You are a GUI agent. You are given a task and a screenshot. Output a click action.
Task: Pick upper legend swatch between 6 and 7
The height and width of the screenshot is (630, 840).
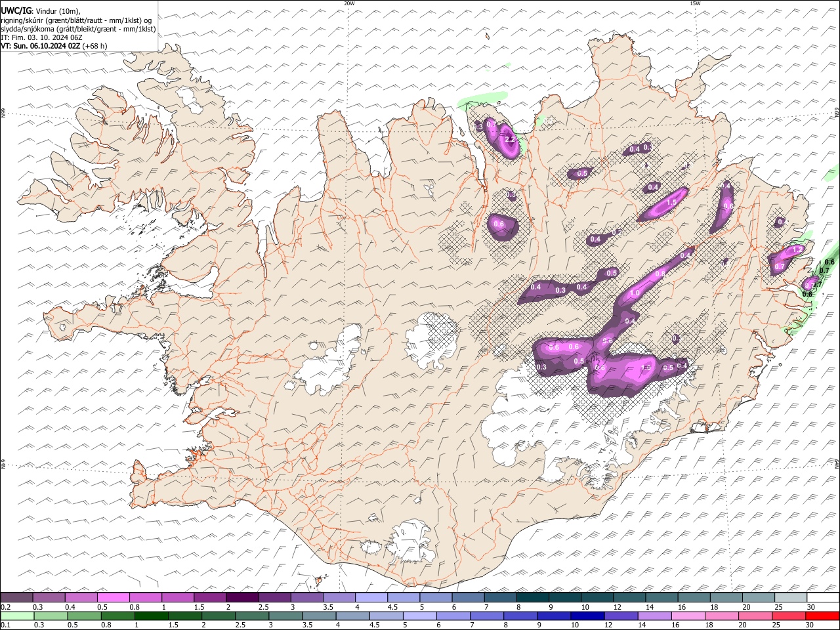468,597
